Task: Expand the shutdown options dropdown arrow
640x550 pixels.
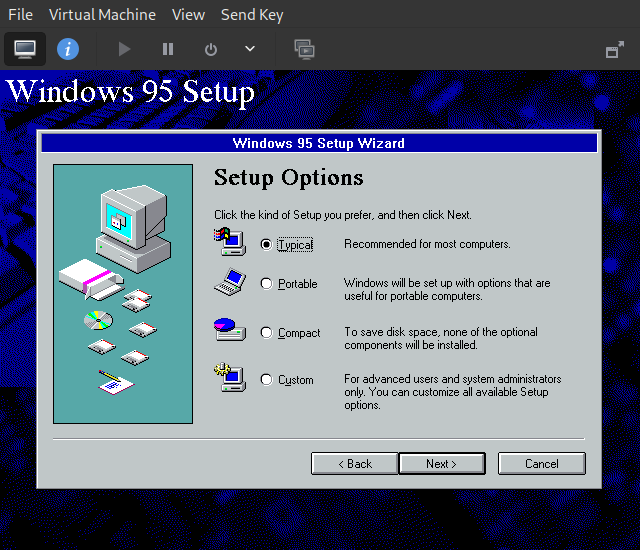Action: pyautogui.click(x=250, y=49)
